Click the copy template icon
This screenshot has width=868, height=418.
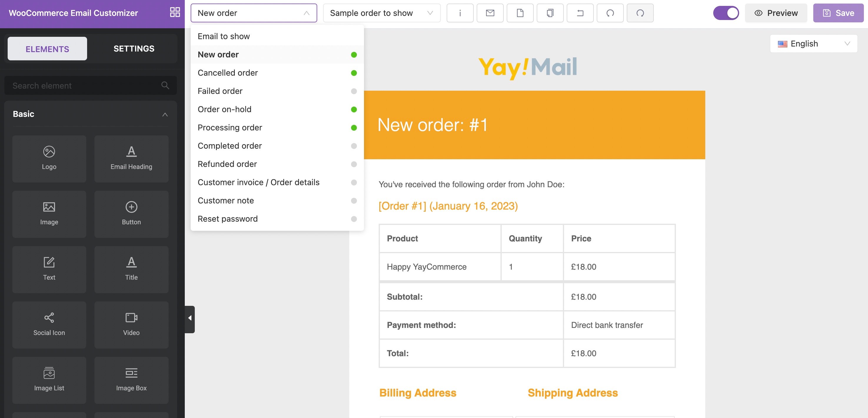(x=550, y=13)
